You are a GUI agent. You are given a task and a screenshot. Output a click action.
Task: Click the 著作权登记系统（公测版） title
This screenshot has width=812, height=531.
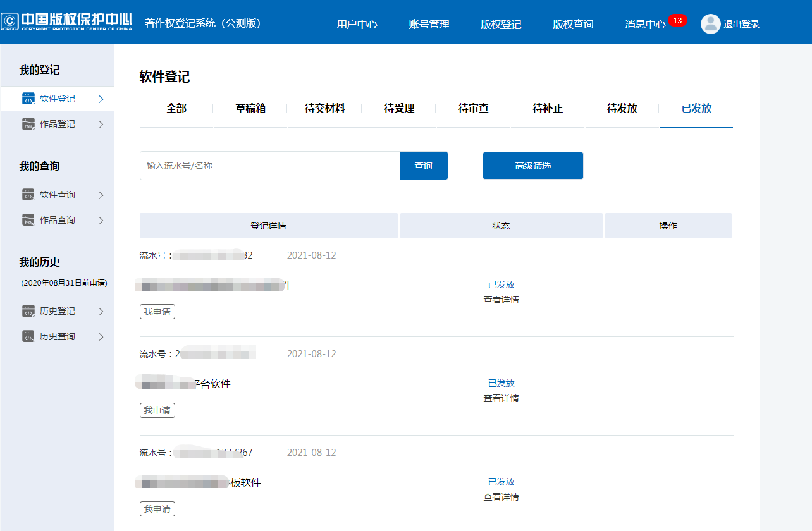click(x=203, y=23)
